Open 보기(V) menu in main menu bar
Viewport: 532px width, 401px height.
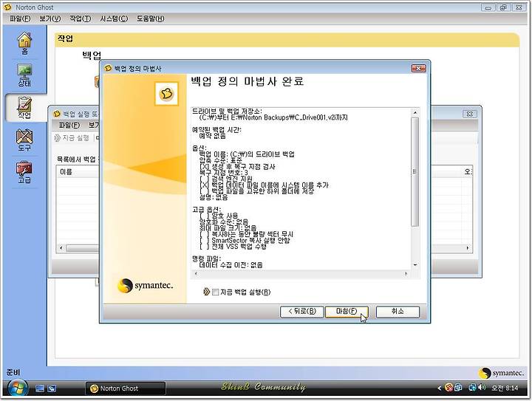(x=50, y=18)
